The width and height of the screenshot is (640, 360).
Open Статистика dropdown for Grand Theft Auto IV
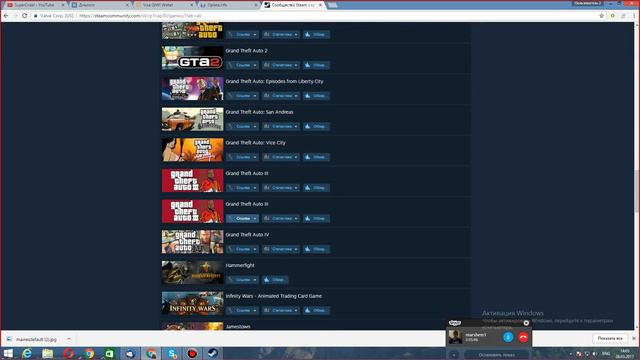281,249
